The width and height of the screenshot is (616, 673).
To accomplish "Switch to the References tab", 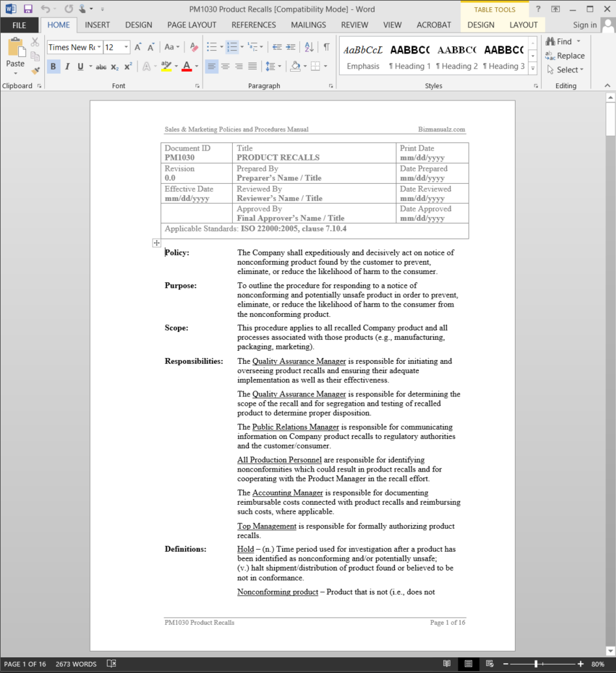I will click(254, 25).
